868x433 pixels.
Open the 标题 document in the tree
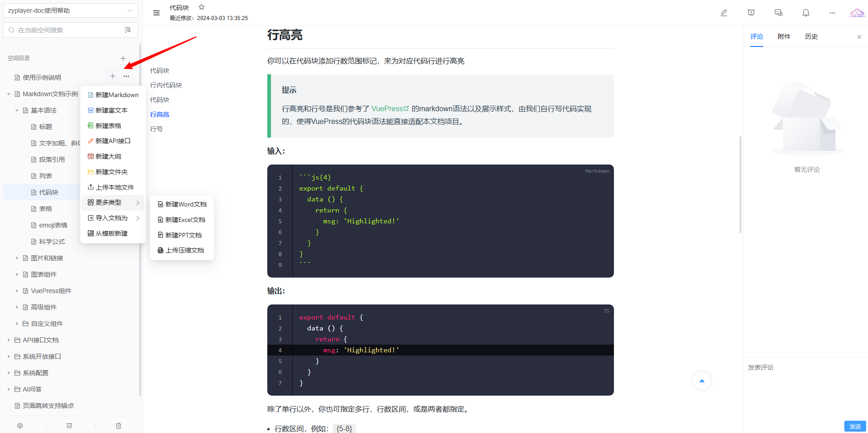(x=46, y=127)
